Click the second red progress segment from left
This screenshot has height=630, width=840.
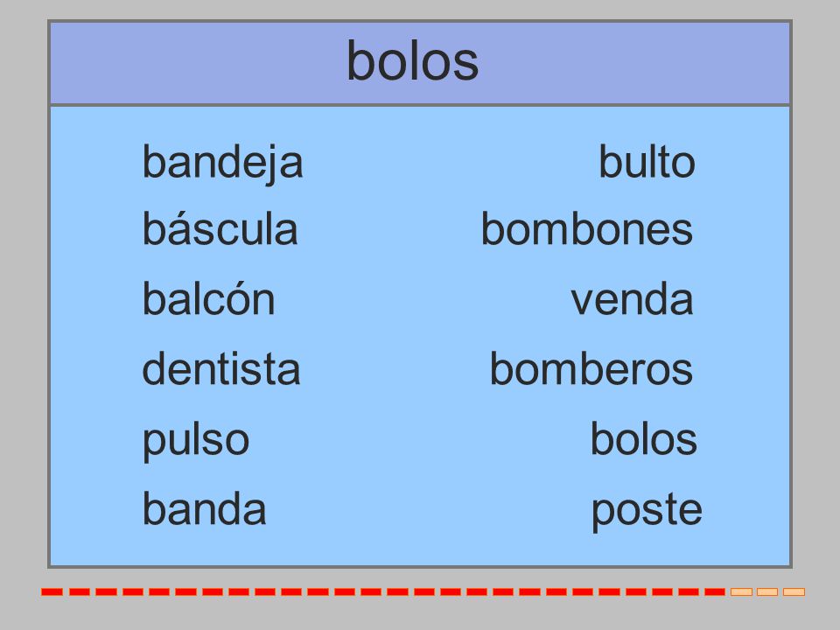point(80,592)
